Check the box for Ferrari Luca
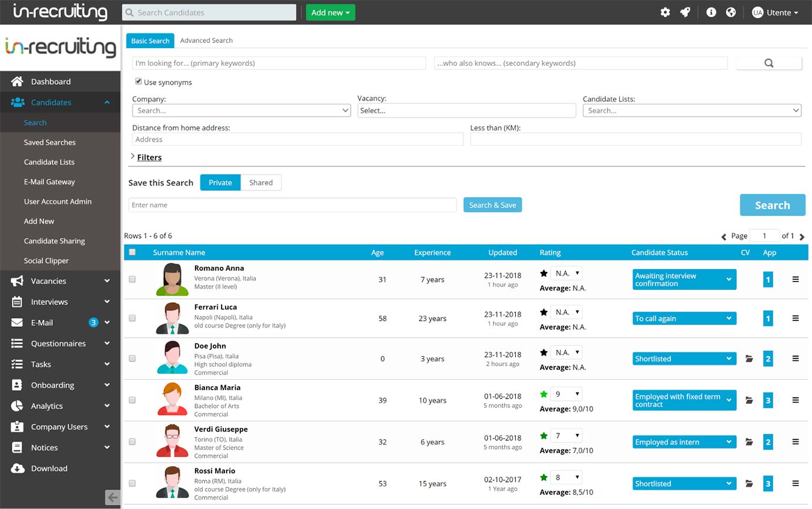This screenshot has width=812, height=509. pos(132,318)
